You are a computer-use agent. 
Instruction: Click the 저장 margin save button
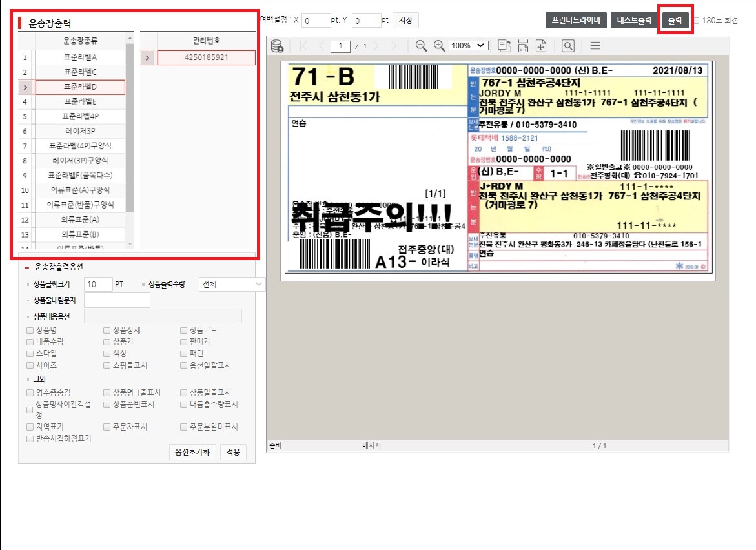tap(405, 20)
